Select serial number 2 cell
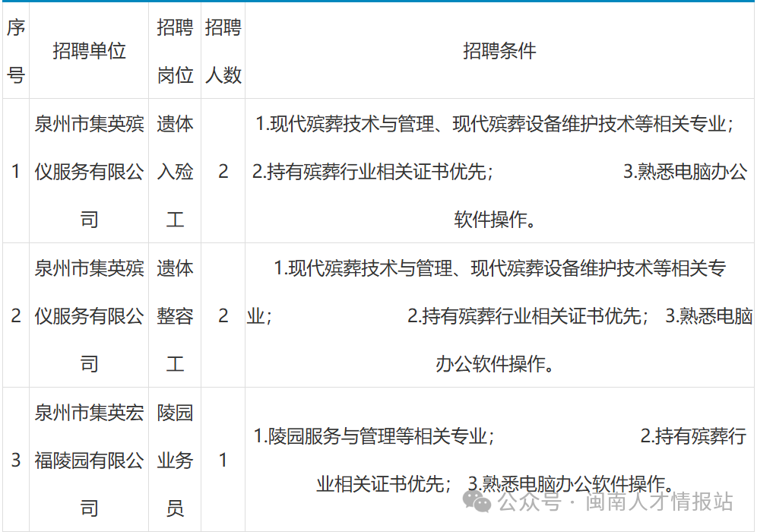This screenshot has width=757, height=532. click(x=16, y=315)
